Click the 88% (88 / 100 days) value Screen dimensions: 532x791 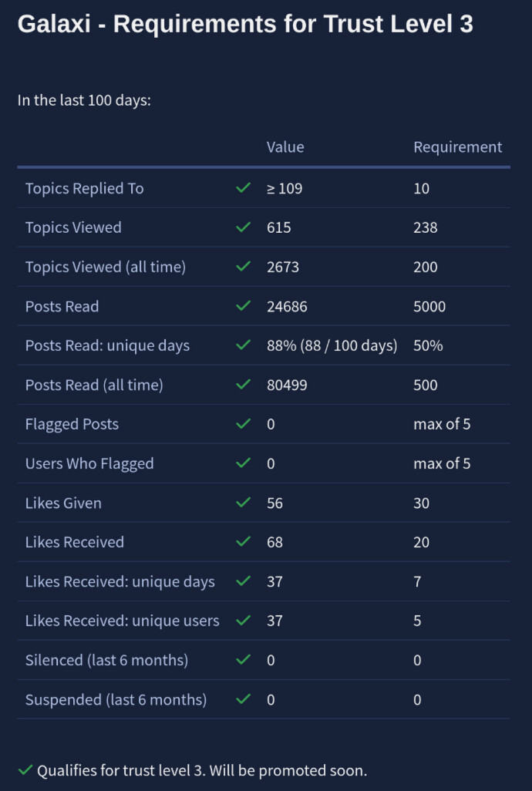pyautogui.click(x=332, y=345)
